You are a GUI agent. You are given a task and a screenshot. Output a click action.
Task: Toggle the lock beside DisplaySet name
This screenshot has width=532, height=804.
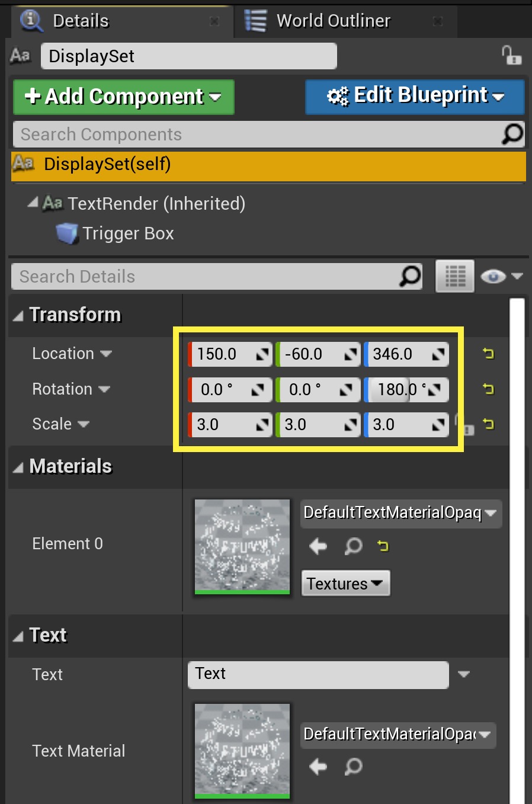[x=511, y=56]
